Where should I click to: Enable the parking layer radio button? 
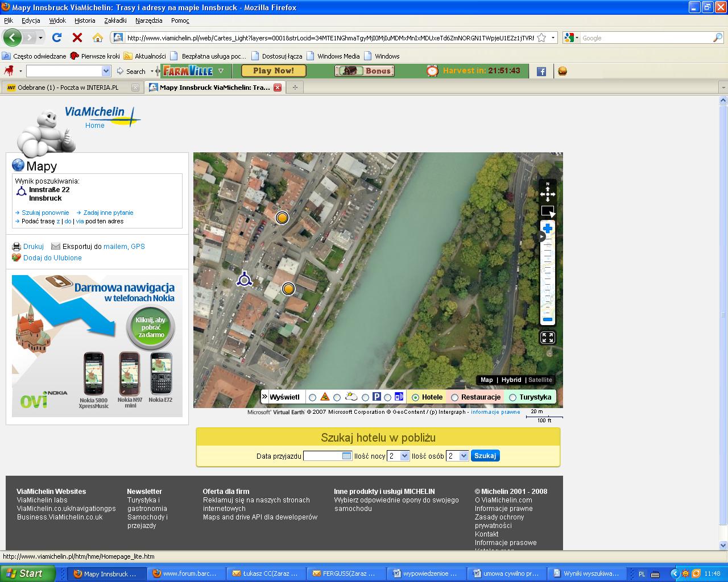tap(365, 397)
